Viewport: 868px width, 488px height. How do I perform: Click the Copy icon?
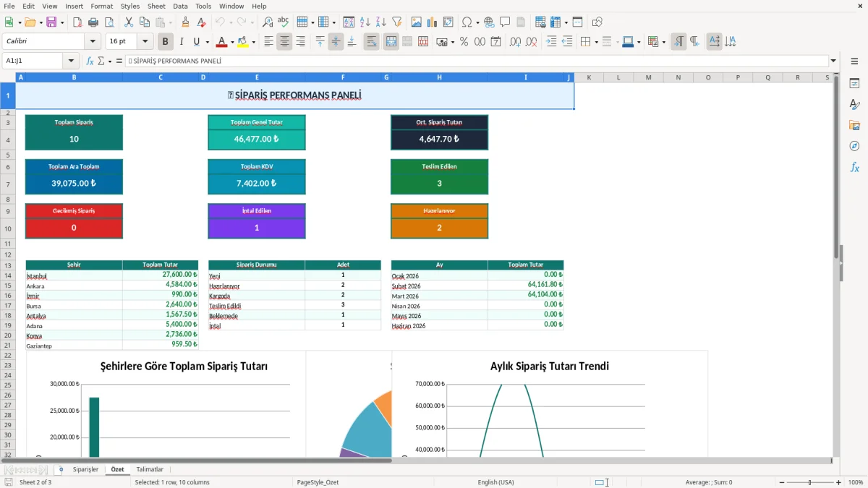pyautogui.click(x=145, y=22)
